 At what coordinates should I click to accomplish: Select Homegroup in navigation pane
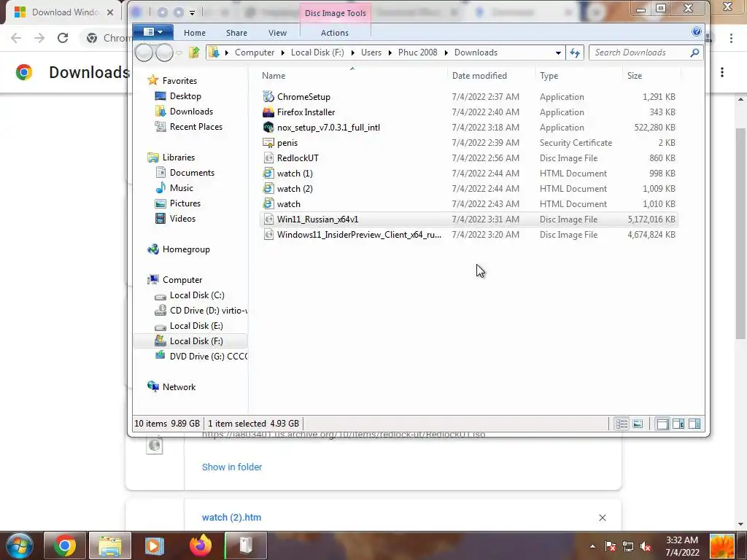(x=186, y=249)
